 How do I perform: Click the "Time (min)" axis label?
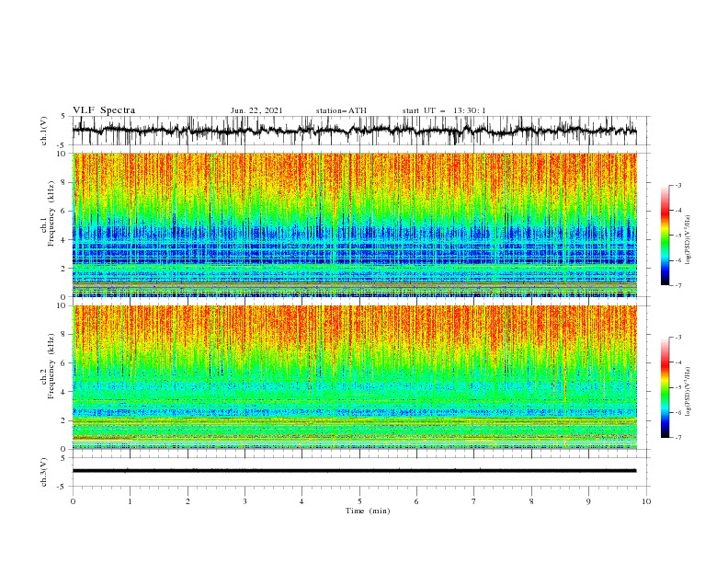click(368, 511)
